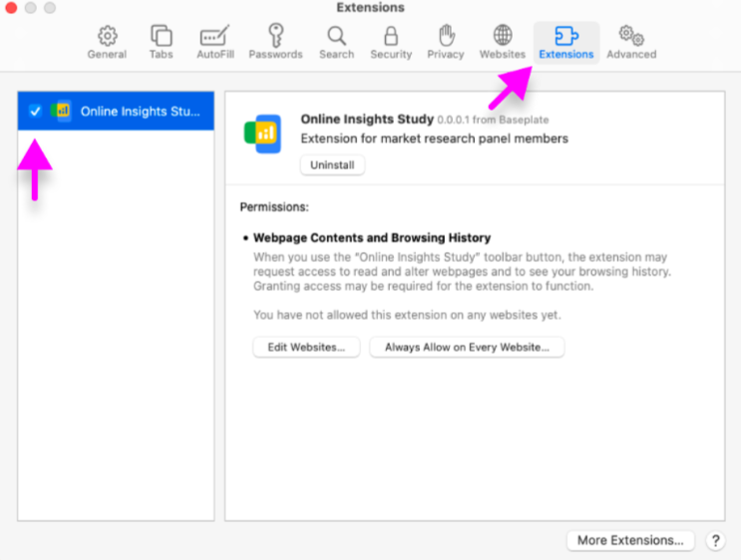Screen dimensions: 741x560
Task: Click Always Allow on Every Website...
Action: [x=467, y=347]
